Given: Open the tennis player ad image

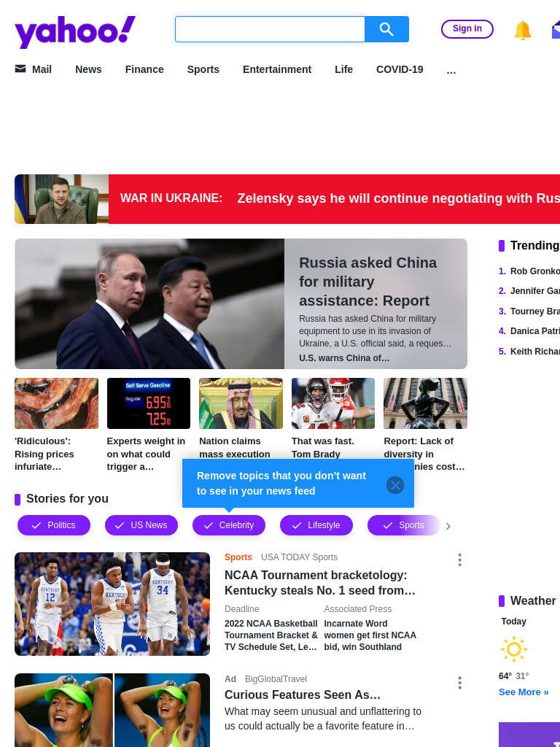Looking at the screenshot, I should [112, 710].
